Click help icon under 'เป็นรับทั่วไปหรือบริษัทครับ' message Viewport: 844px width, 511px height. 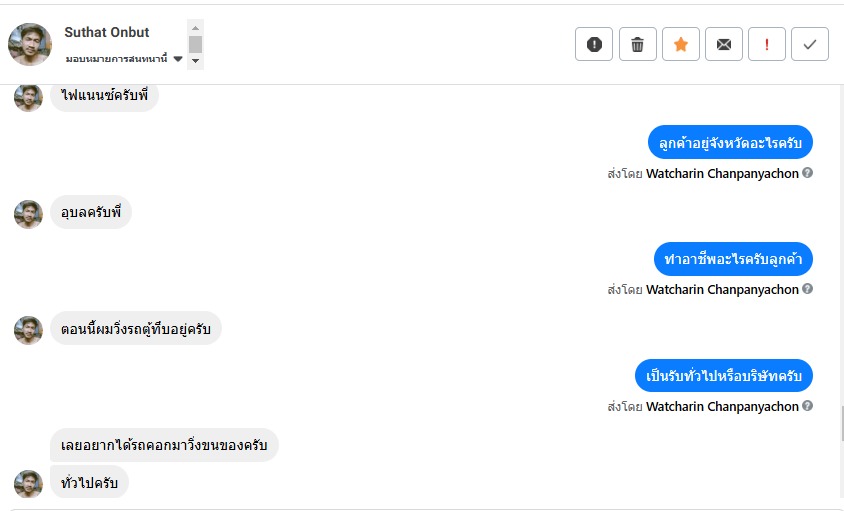808,406
